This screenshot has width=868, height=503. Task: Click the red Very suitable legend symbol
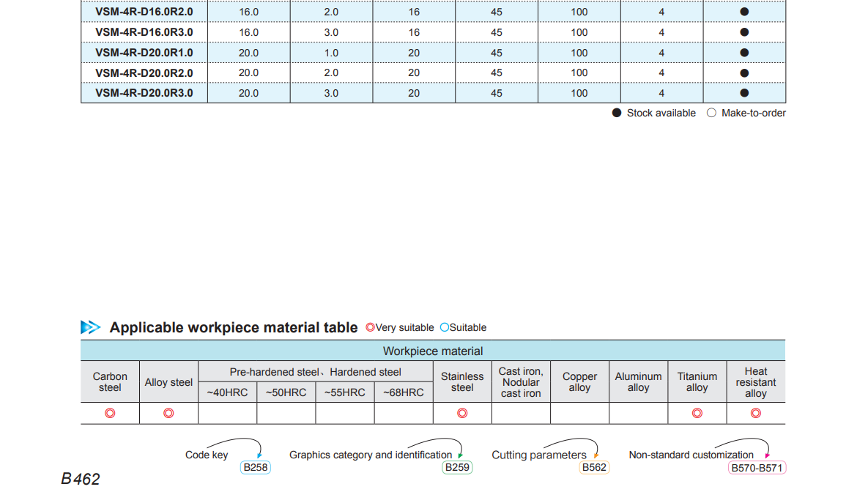pos(370,327)
